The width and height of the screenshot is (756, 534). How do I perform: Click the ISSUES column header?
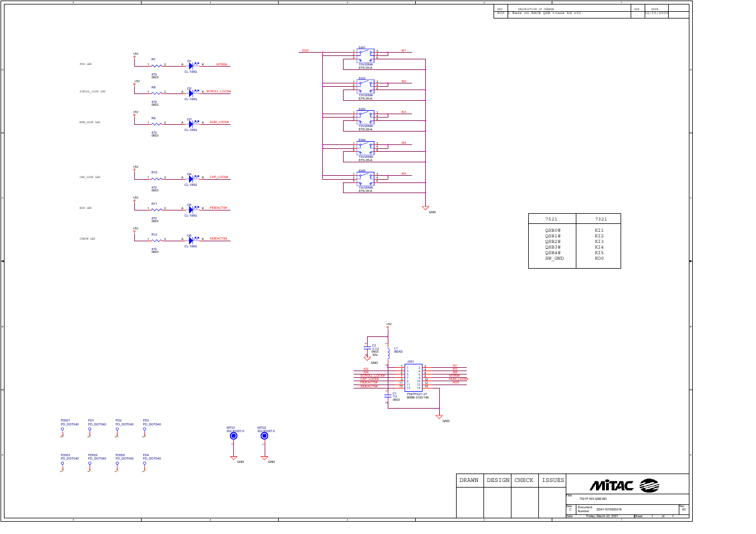coord(553,480)
